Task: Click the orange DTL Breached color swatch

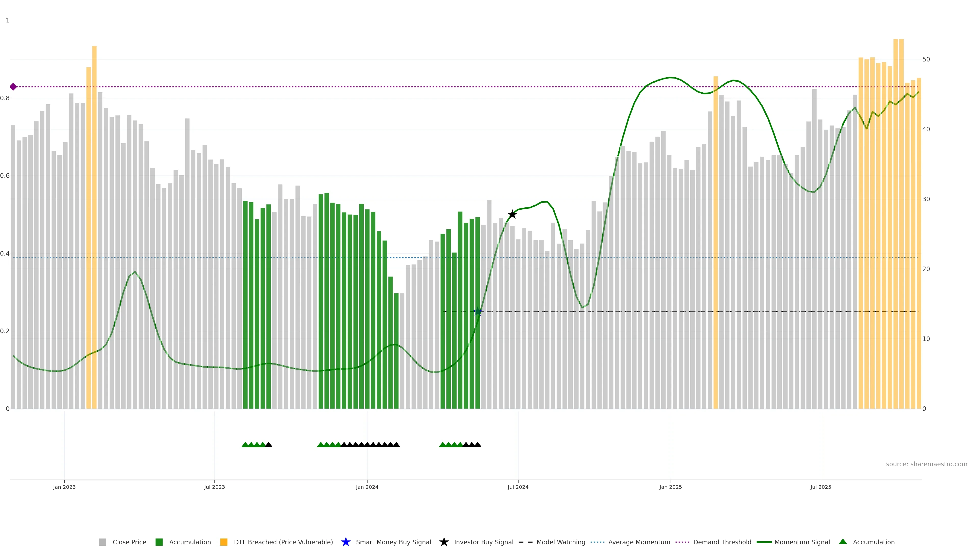Action: coord(224,542)
